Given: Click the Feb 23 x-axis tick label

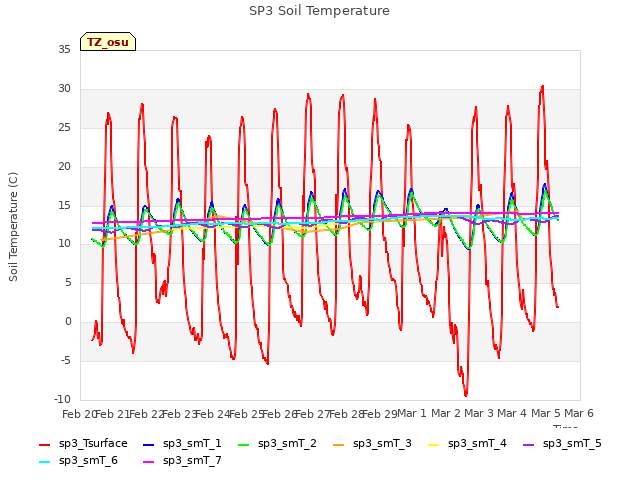Looking at the screenshot, I should coord(179,414).
